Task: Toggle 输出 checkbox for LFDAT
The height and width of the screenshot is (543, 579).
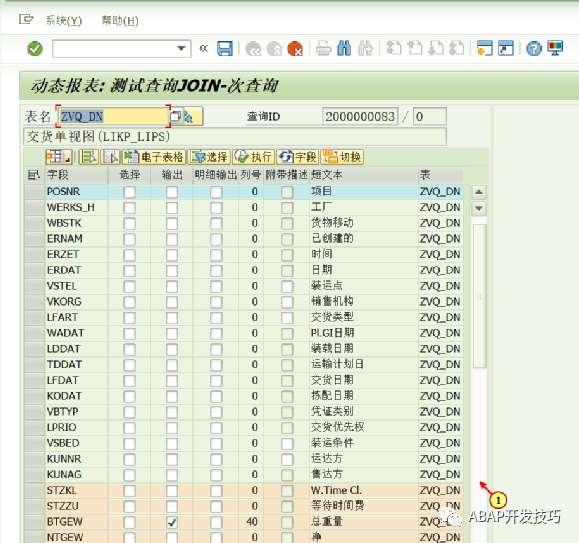Action: [172, 381]
